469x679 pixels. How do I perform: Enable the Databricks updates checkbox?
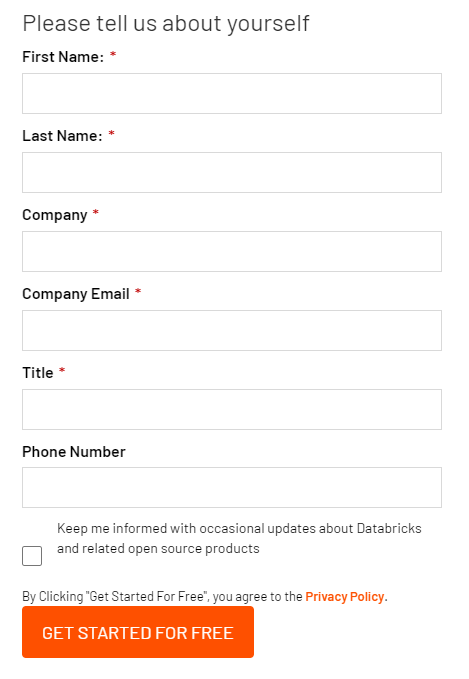click(x=32, y=556)
